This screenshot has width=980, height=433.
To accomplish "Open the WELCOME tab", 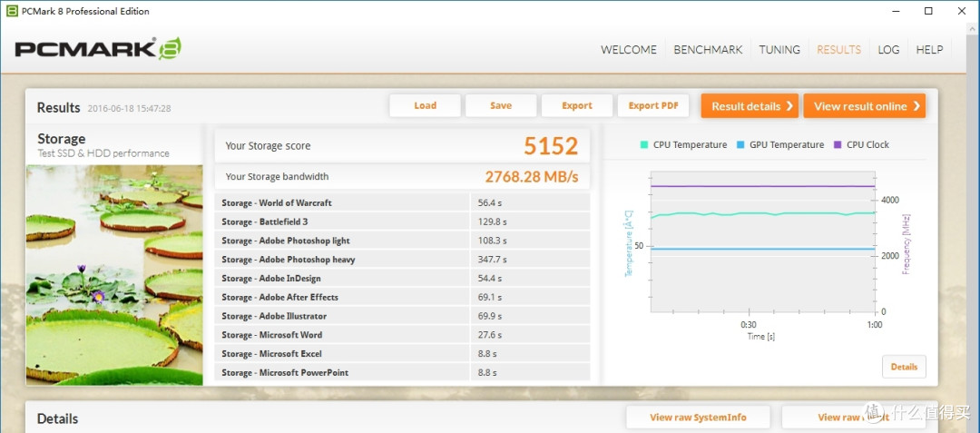I will coord(629,49).
